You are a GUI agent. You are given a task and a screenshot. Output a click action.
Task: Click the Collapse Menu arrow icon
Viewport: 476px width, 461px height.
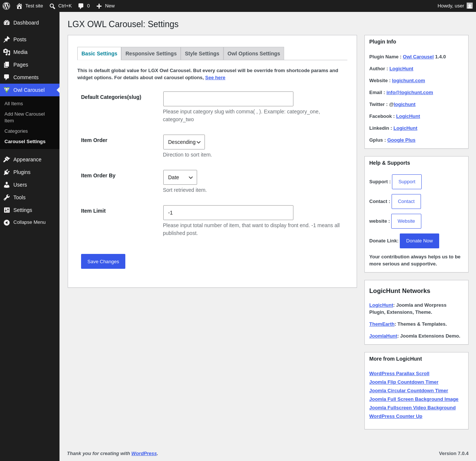coord(7,222)
